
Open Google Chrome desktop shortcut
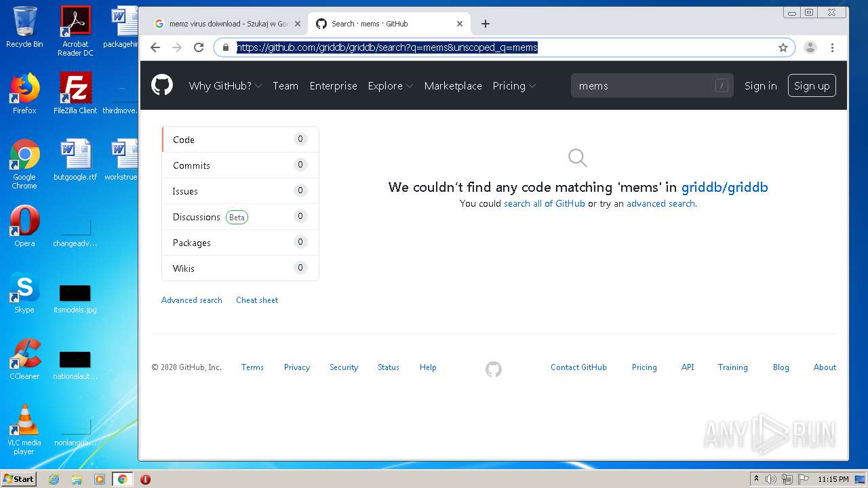pyautogui.click(x=24, y=164)
